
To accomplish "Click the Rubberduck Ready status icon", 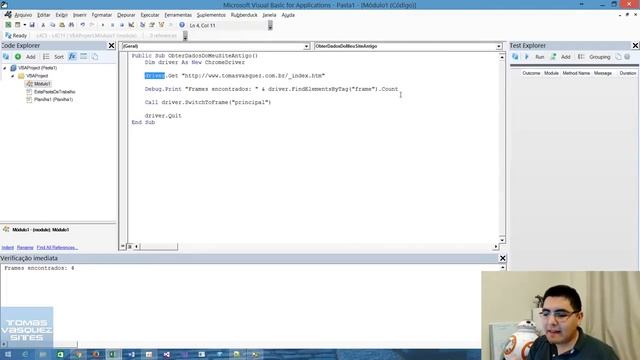I will click(x=8, y=36).
